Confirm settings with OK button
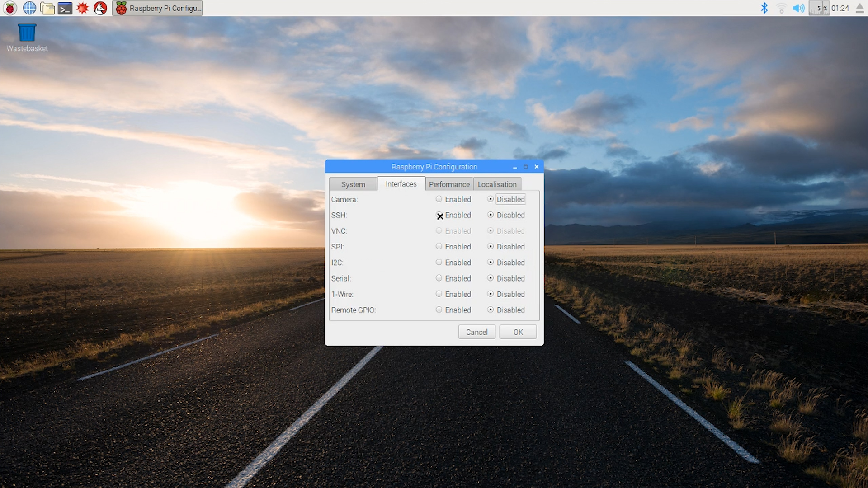Screen dimensions: 868x488 [x=518, y=332]
